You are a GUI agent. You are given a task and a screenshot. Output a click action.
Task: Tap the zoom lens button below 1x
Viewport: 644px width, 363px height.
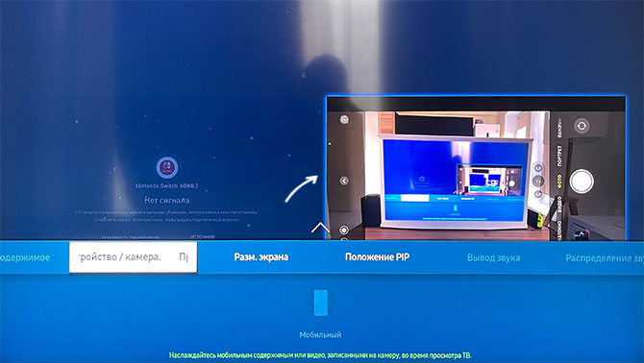[538, 194]
